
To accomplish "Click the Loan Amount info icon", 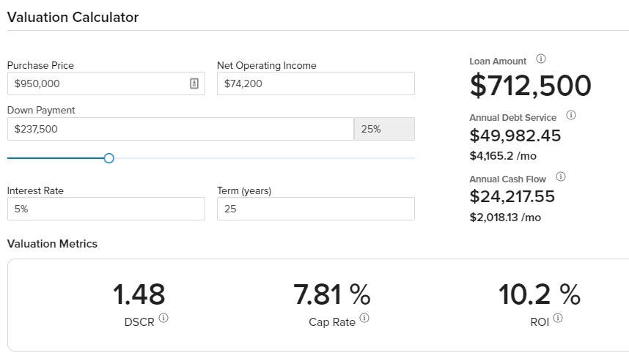I will [x=541, y=59].
